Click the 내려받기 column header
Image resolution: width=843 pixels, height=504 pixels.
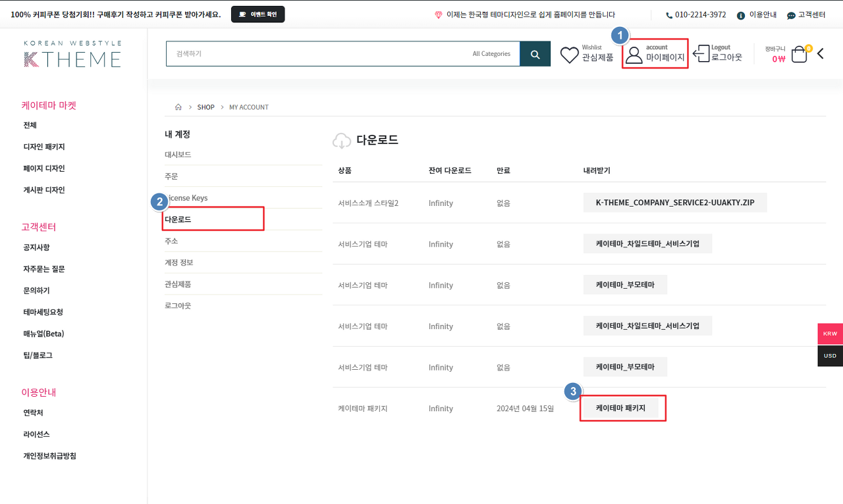(597, 170)
